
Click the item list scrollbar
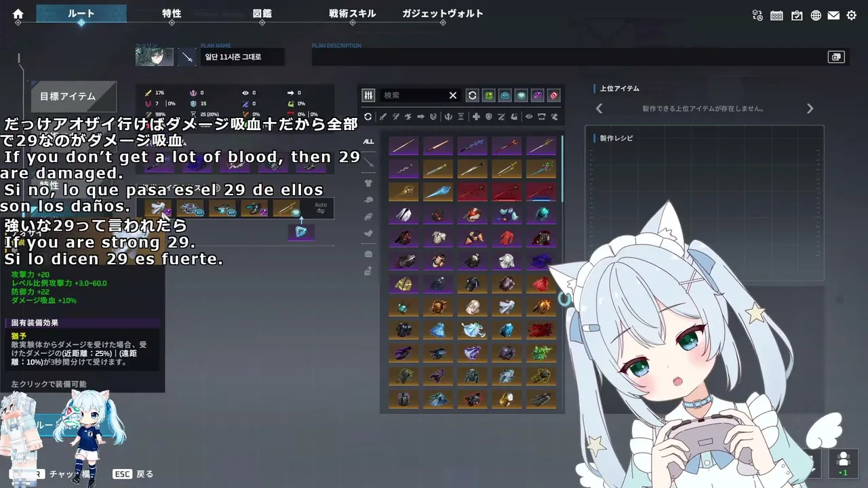point(562,168)
